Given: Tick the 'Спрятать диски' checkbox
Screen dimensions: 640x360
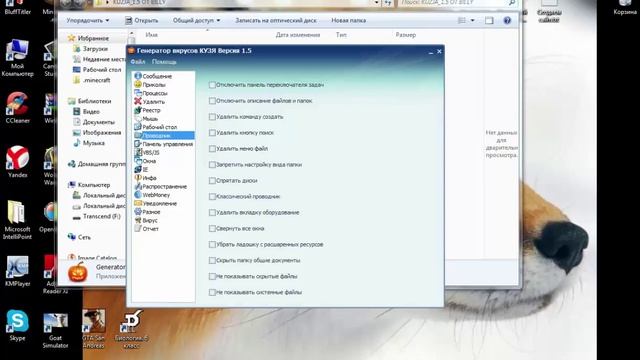Looking at the screenshot, I should click(212, 180).
